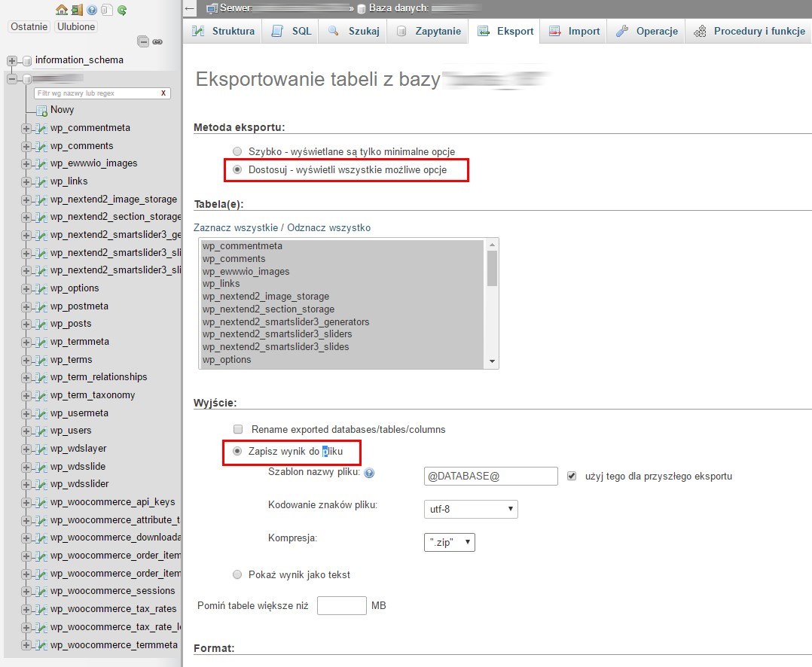Image resolution: width=812 pixels, height=667 pixels.
Task: Open the Kodowanie znaków pliku utf-8 dropdown
Action: click(471, 509)
